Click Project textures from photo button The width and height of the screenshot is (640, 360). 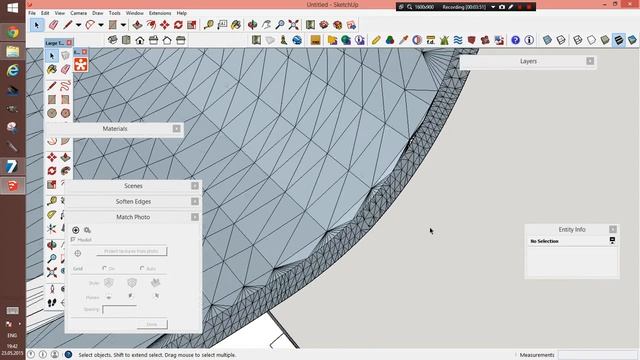(x=131, y=251)
